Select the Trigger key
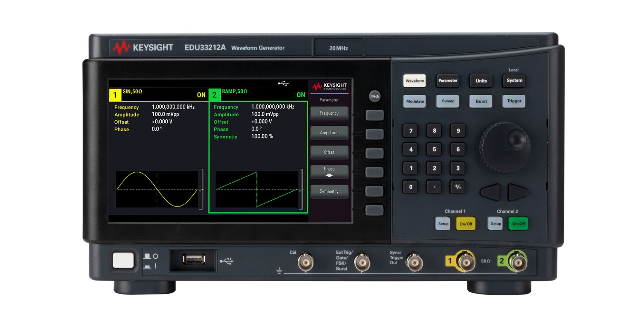The width and height of the screenshot is (644, 326). coord(514,101)
